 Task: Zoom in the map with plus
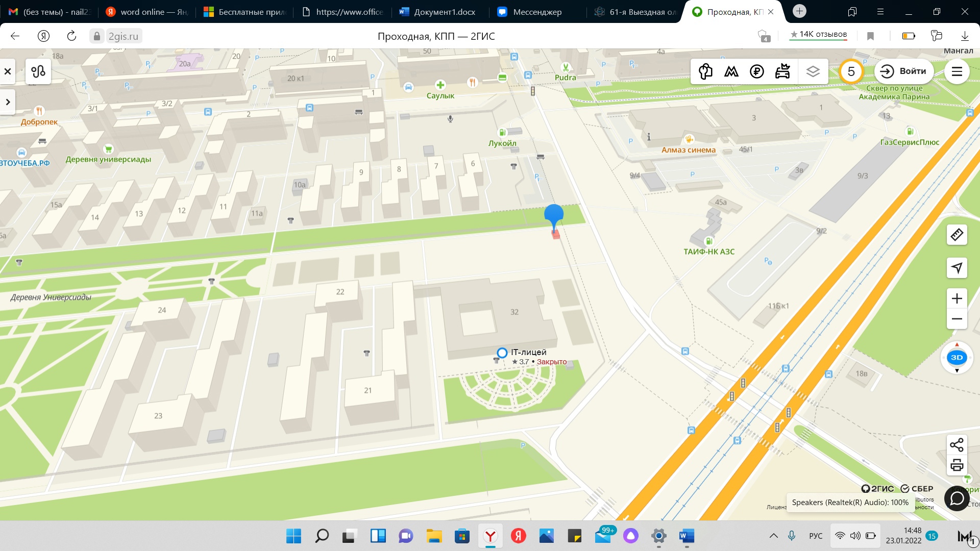point(957,298)
